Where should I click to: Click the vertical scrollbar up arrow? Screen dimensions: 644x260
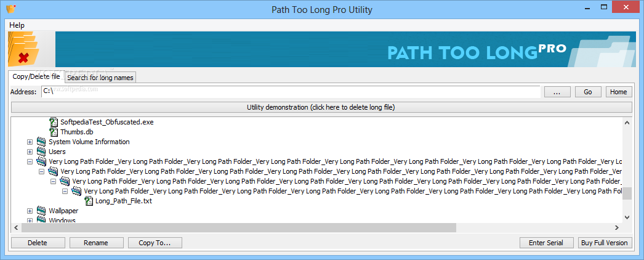[x=627, y=123]
